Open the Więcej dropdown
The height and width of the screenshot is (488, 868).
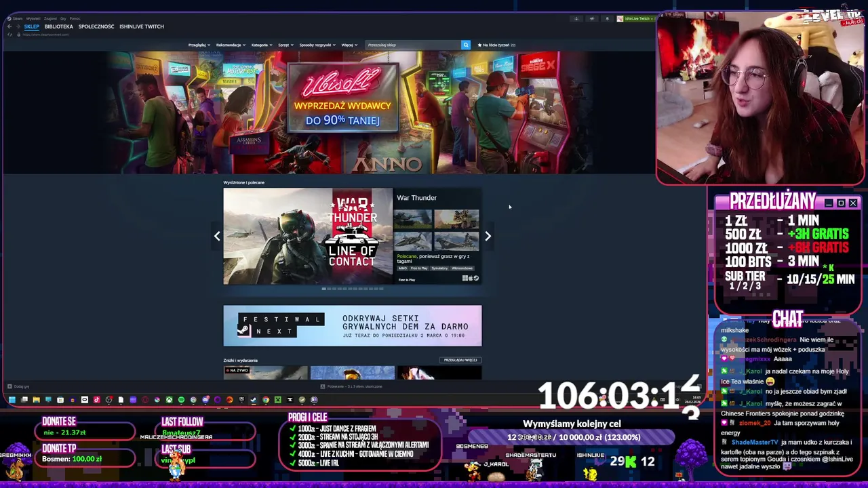(x=349, y=45)
